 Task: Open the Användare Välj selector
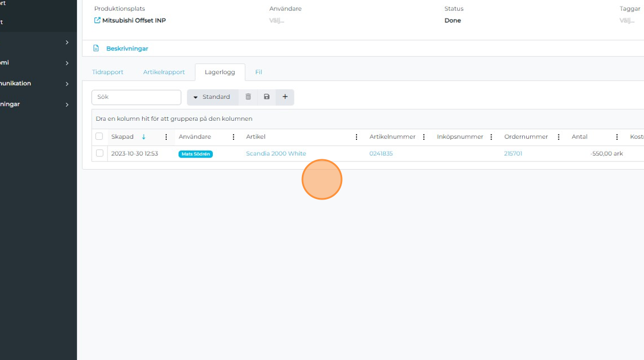(277, 21)
